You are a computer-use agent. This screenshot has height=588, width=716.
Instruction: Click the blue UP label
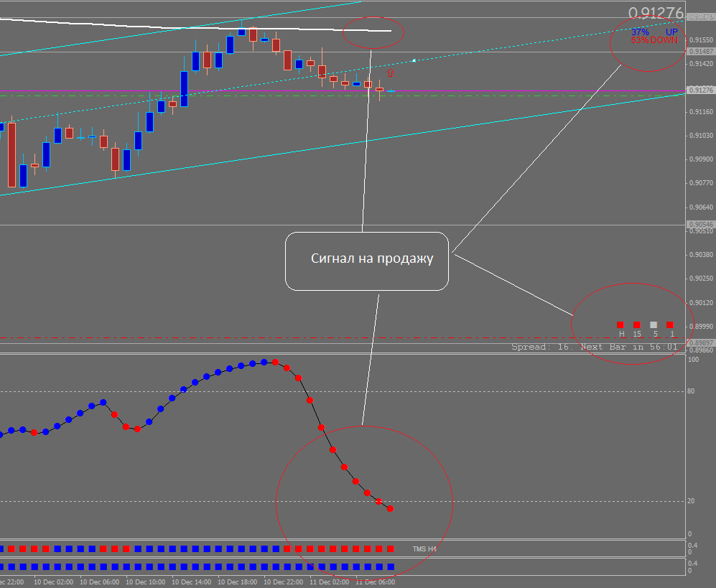pyautogui.click(x=671, y=32)
